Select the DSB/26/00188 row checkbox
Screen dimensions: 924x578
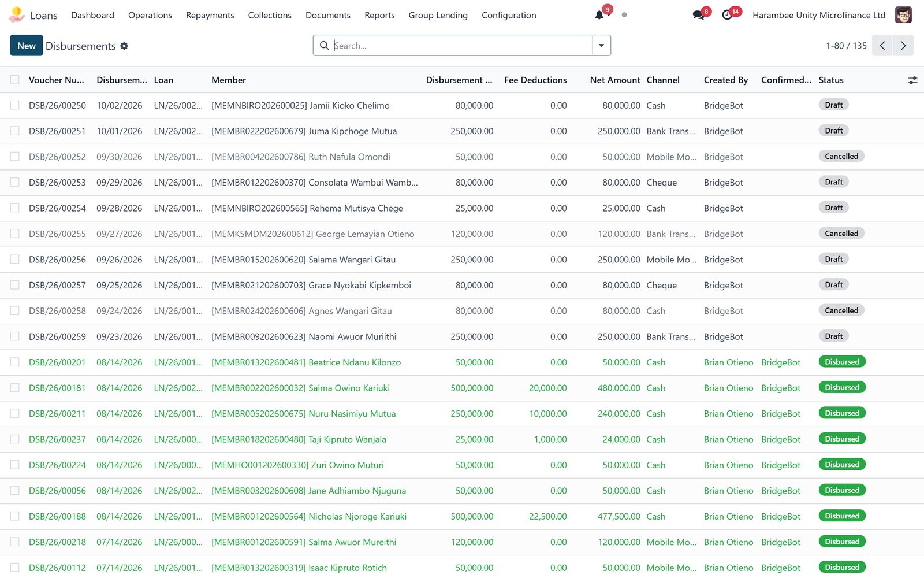(x=15, y=516)
